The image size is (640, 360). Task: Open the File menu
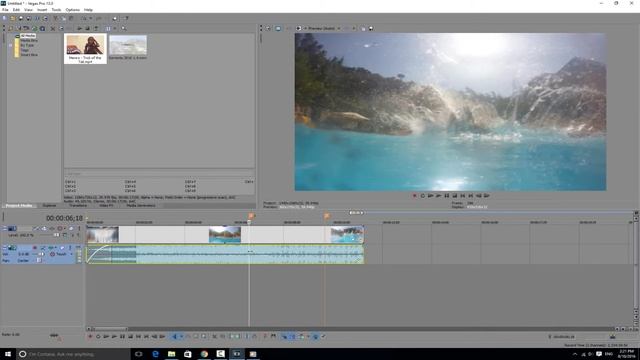[5, 9]
